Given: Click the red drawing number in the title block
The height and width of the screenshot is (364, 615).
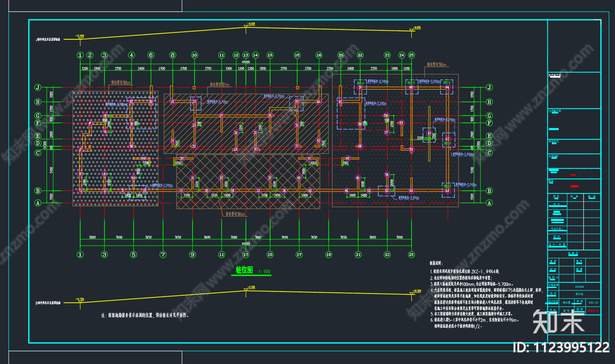Looking at the screenshot, I should 593,311.
